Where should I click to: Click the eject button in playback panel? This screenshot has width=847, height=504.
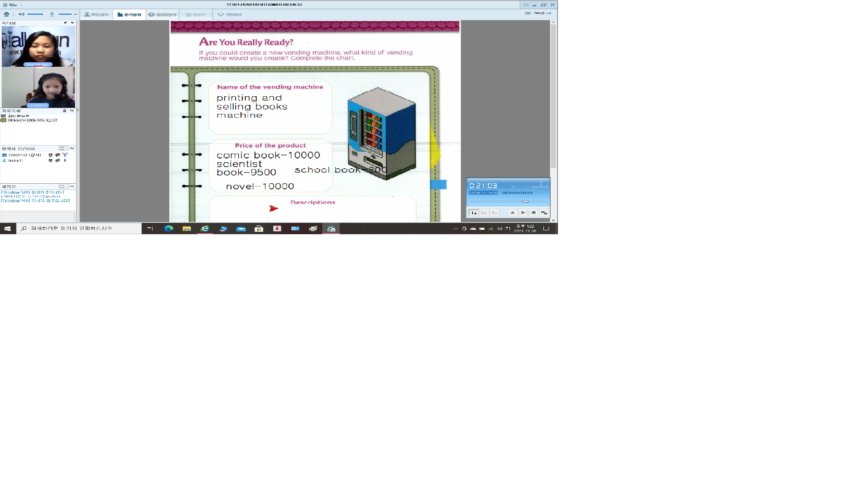512,212
